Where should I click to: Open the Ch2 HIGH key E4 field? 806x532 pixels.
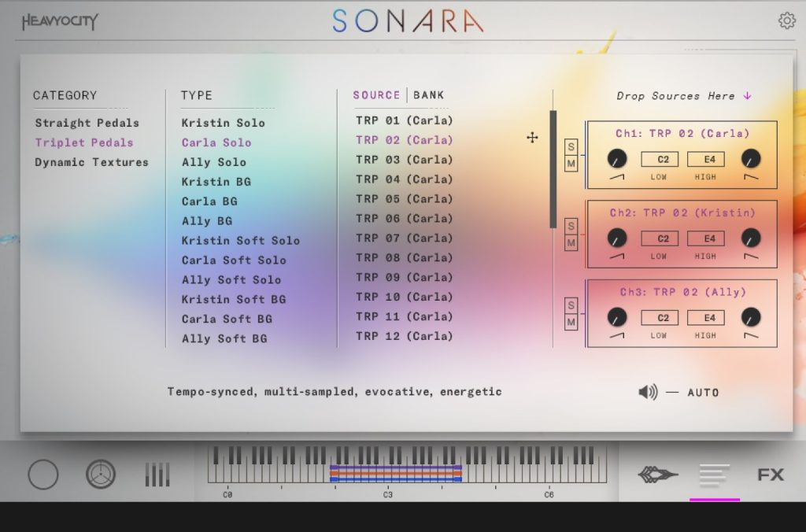(705, 238)
